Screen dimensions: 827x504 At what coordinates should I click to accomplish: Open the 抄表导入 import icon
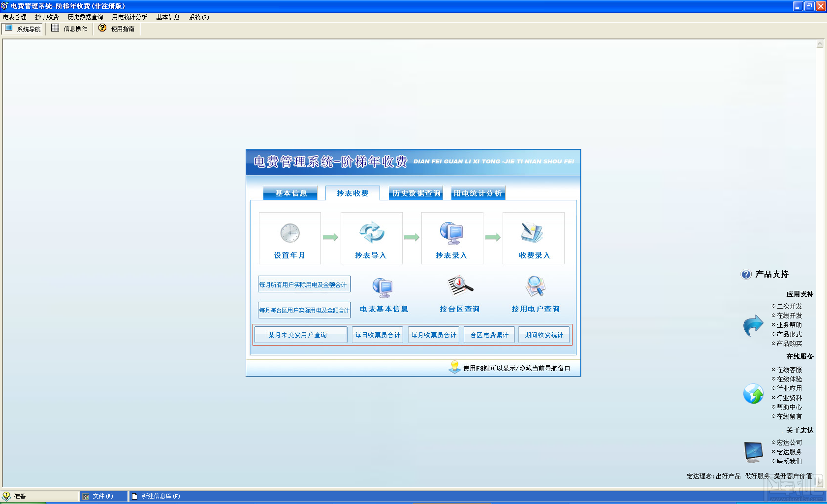372,232
